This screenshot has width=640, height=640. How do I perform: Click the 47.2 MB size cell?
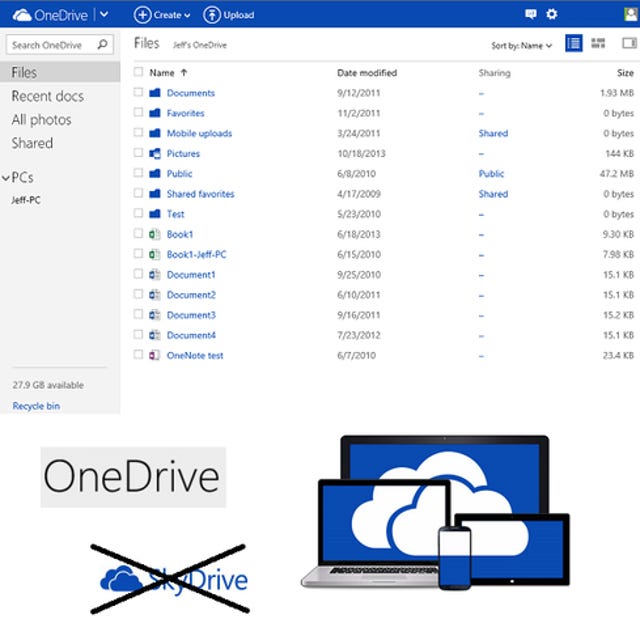point(616,174)
